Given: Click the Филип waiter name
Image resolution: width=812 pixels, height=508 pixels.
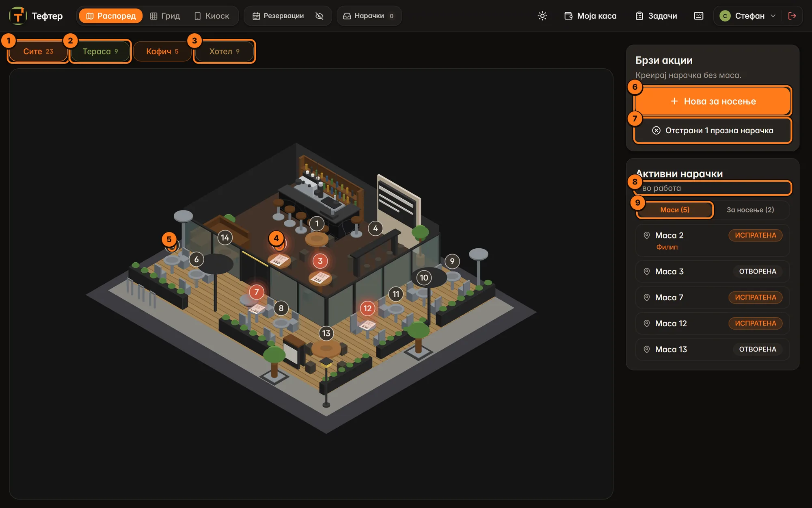Looking at the screenshot, I should [x=667, y=247].
